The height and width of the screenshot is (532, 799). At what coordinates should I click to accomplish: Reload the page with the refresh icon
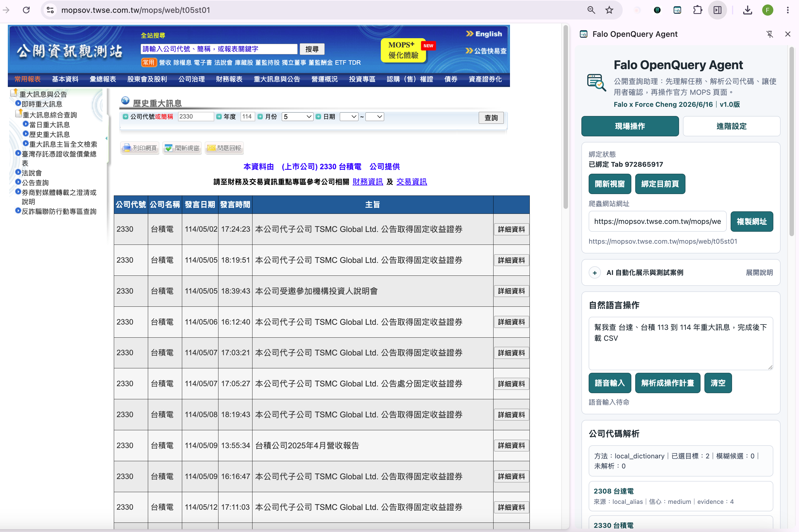pos(26,10)
